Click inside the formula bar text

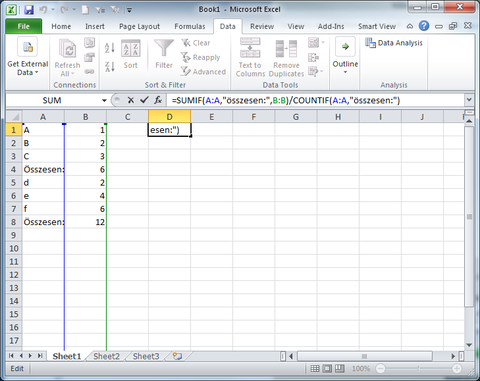pyautogui.click(x=286, y=100)
